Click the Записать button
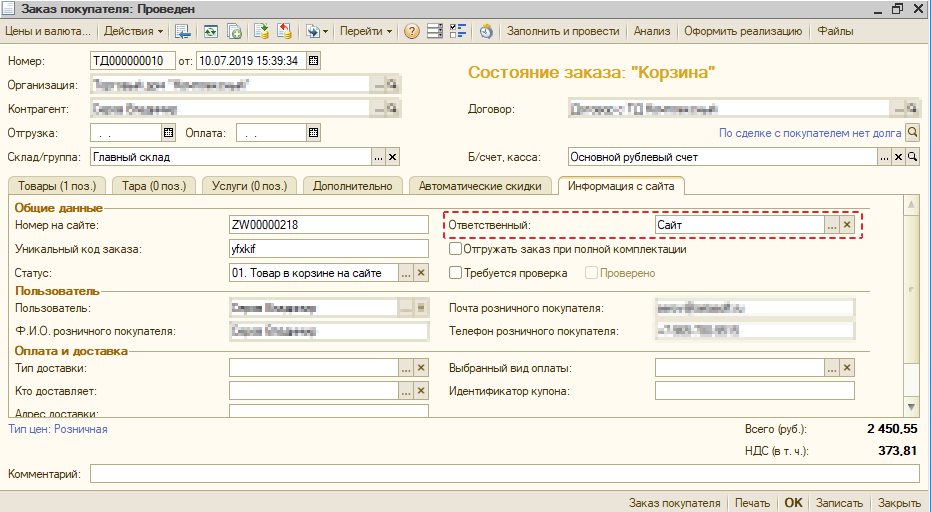This screenshot has width=931, height=512. 839,502
